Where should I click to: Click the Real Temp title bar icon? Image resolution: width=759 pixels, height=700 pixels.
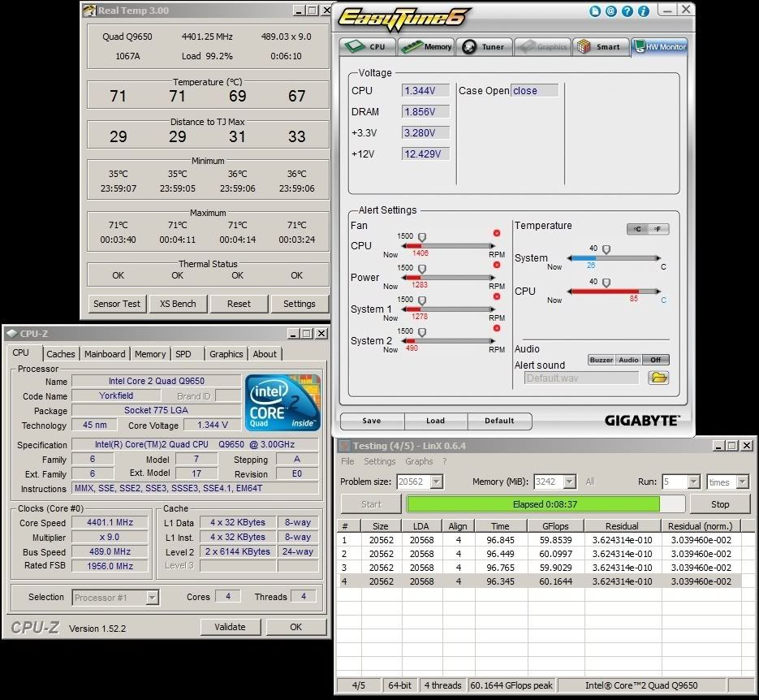[89, 11]
